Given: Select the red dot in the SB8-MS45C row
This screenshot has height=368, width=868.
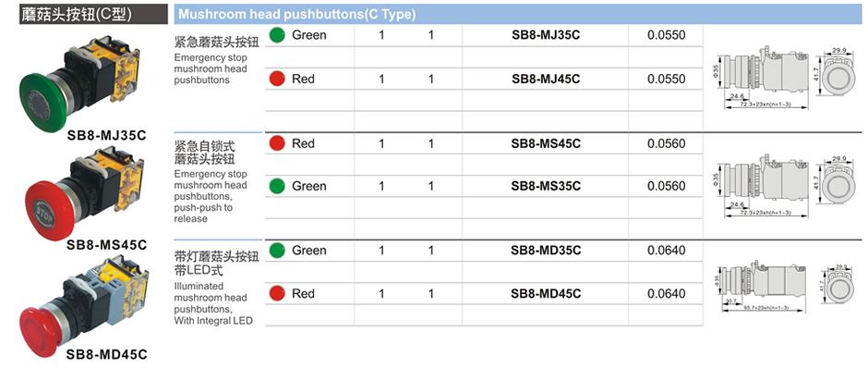Looking at the screenshot, I should (x=277, y=143).
